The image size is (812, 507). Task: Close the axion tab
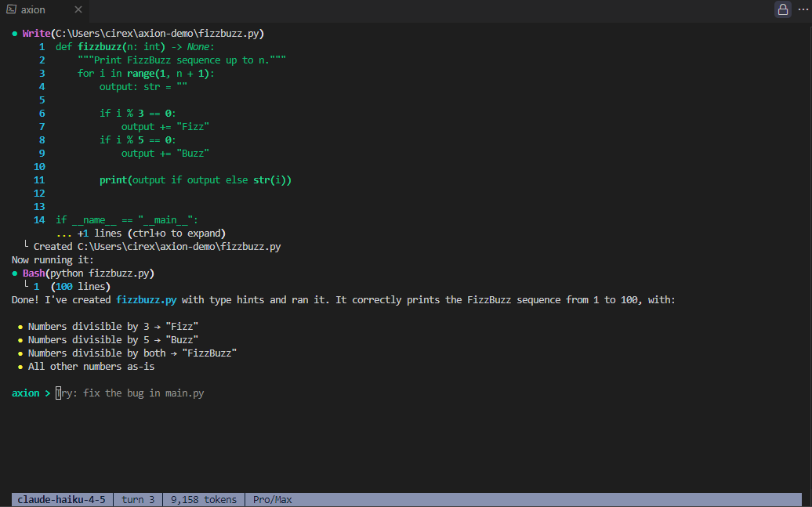click(78, 9)
